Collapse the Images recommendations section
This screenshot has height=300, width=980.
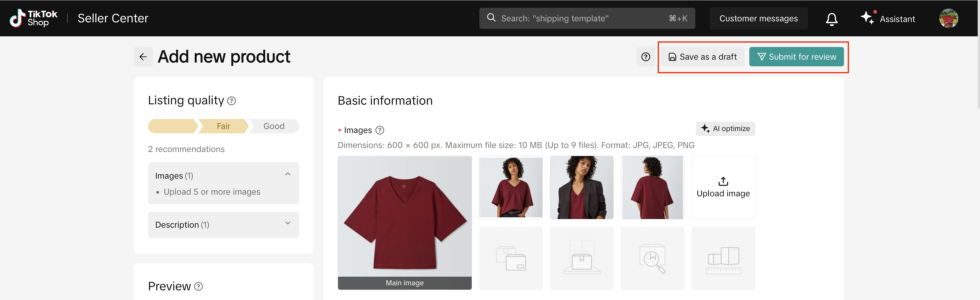[x=288, y=174]
